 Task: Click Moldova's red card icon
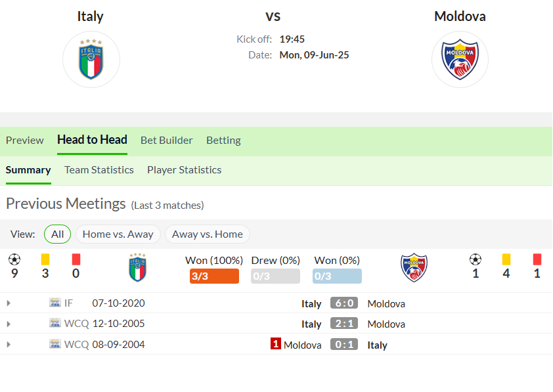pyautogui.click(x=537, y=259)
